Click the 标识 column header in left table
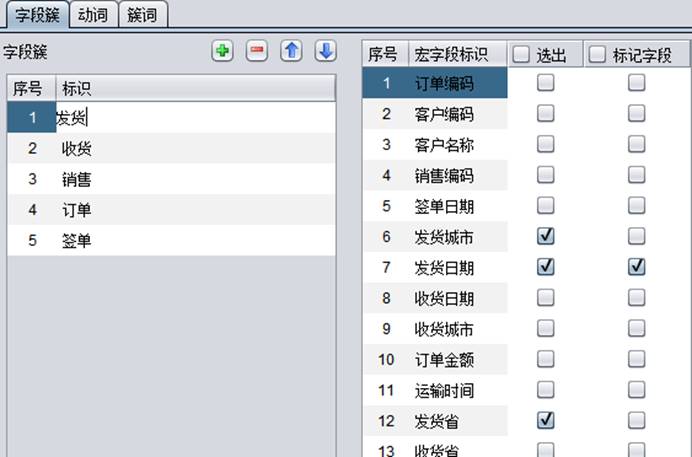The height and width of the screenshot is (457, 692). (190, 88)
